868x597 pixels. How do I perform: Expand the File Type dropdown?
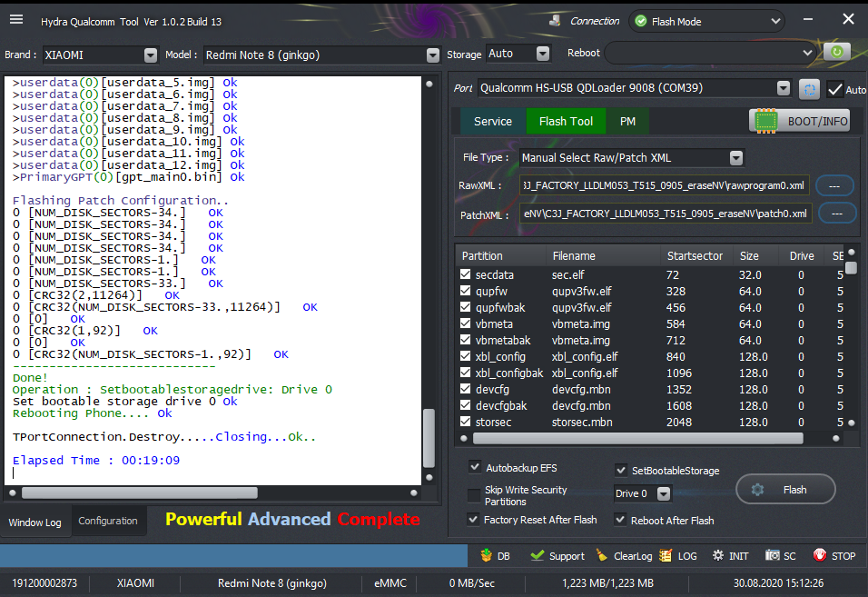(736, 158)
